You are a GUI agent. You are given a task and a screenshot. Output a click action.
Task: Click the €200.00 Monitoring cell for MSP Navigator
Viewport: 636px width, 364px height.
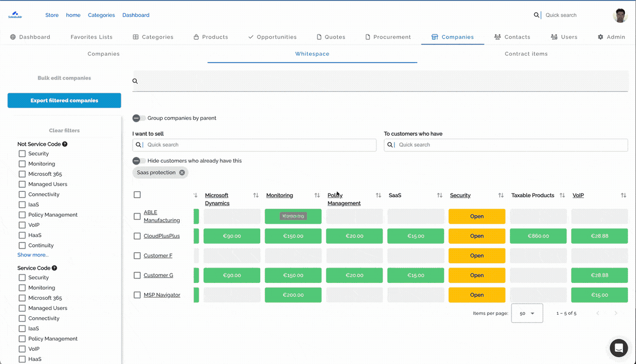pos(293,295)
